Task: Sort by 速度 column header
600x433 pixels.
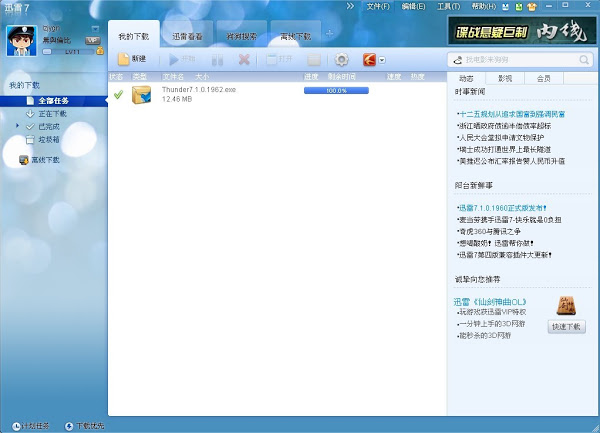Action: 394,77
